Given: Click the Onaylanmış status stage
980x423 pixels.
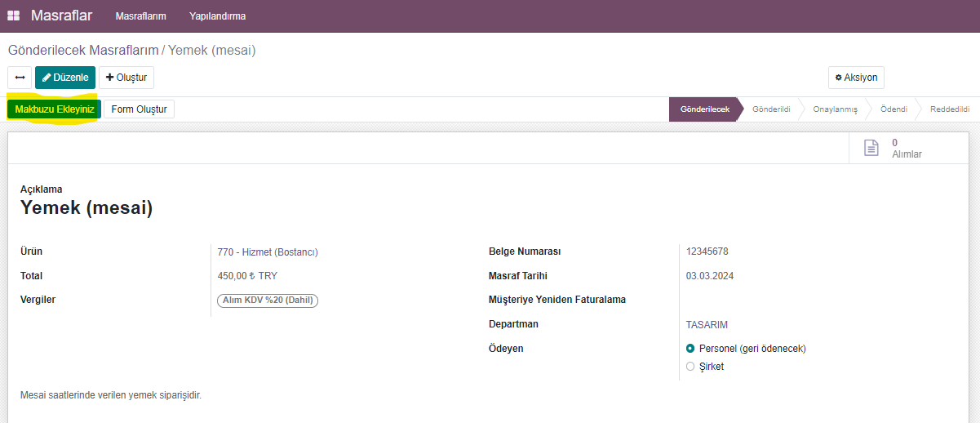Looking at the screenshot, I should pos(835,109).
